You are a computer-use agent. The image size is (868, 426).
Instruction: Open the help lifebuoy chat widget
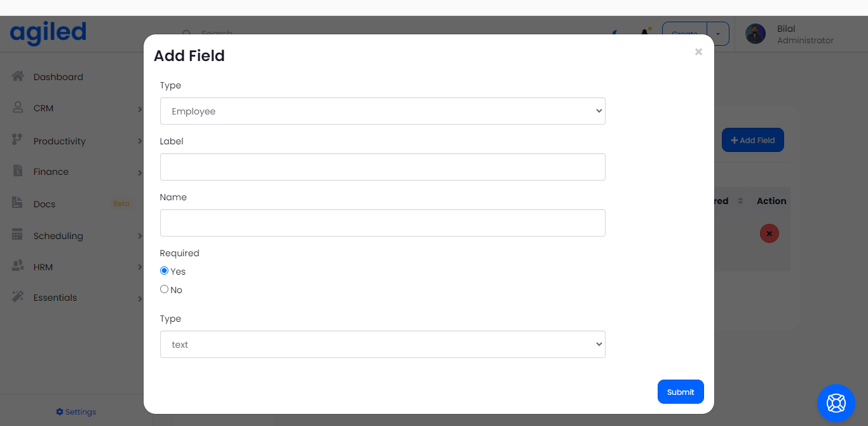836,403
